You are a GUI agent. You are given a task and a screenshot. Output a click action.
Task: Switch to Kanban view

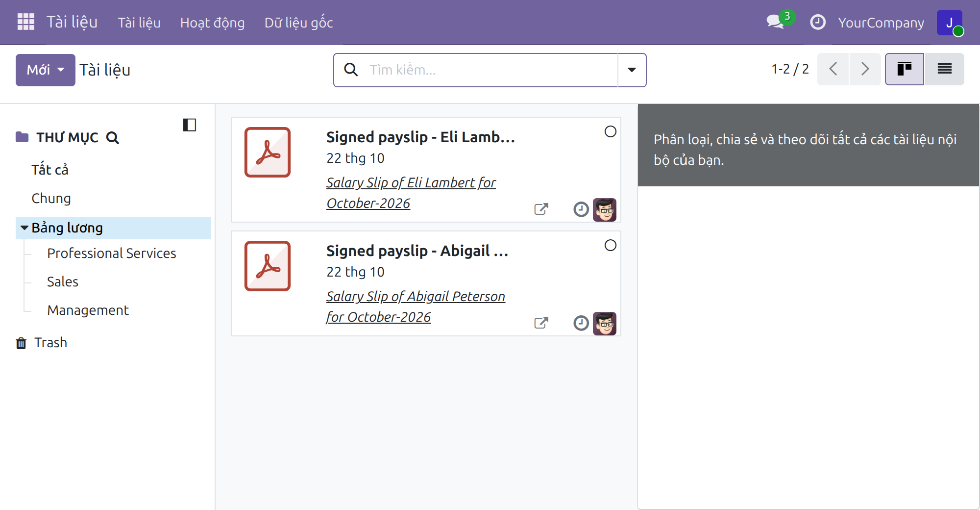coord(905,69)
